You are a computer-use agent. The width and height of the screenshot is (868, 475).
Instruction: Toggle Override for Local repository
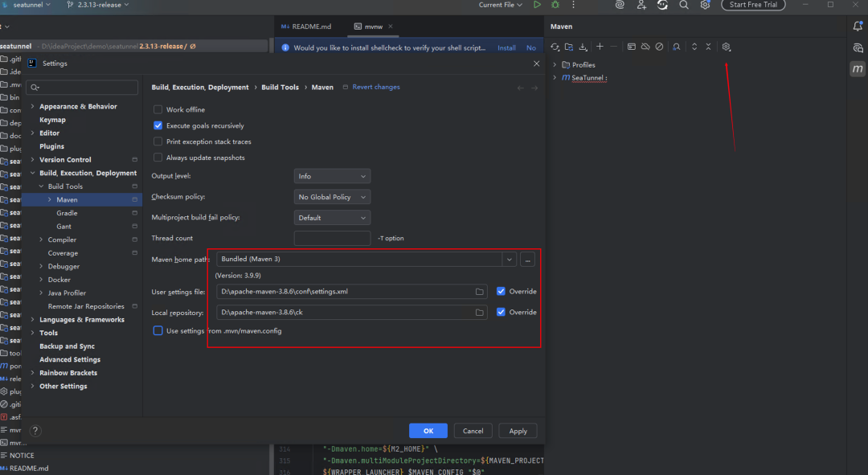tap(501, 312)
